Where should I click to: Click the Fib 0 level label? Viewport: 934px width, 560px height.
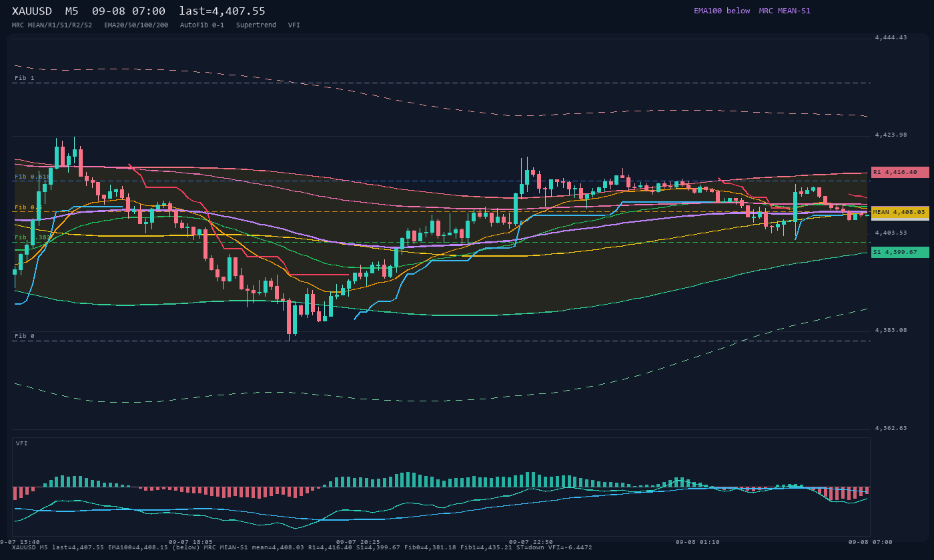25,336
